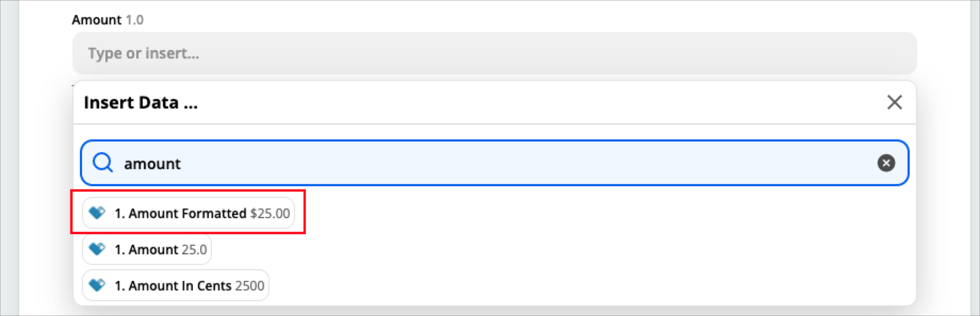Click the 1. Amount Formatted label text
The height and width of the screenshot is (316, 980).
click(180, 213)
